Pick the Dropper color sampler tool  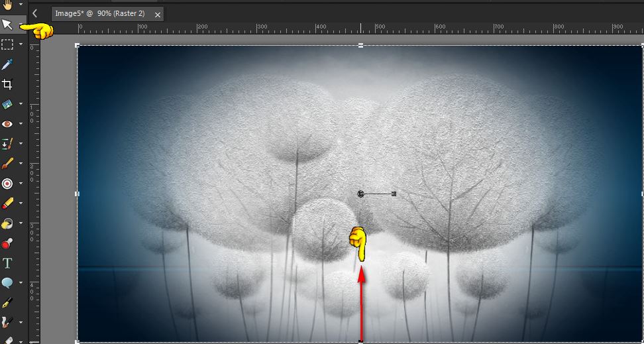click(x=7, y=64)
